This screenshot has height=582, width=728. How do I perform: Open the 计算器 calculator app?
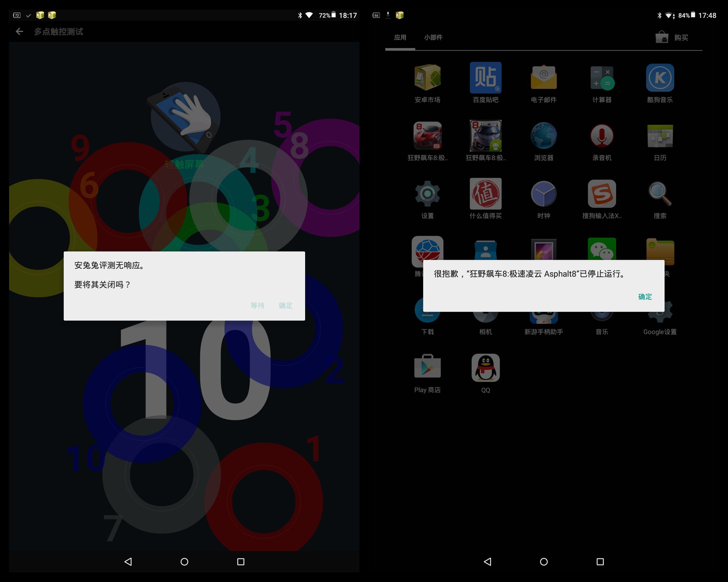pos(602,78)
